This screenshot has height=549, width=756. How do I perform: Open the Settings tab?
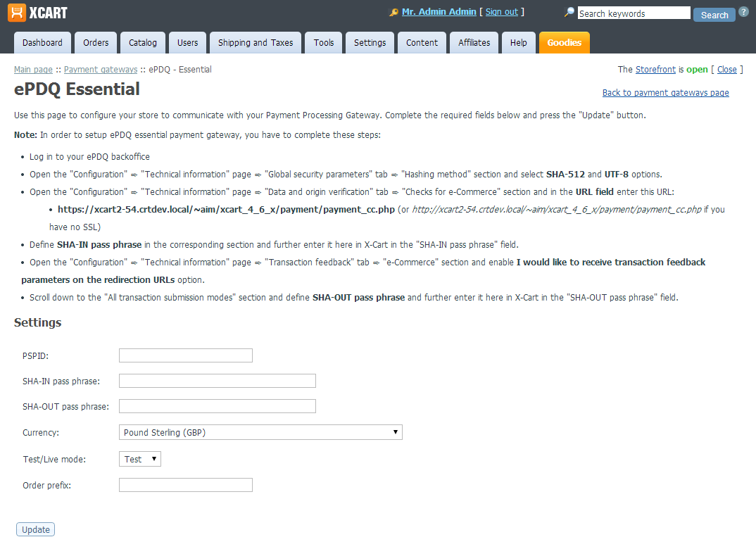[370, 42]
